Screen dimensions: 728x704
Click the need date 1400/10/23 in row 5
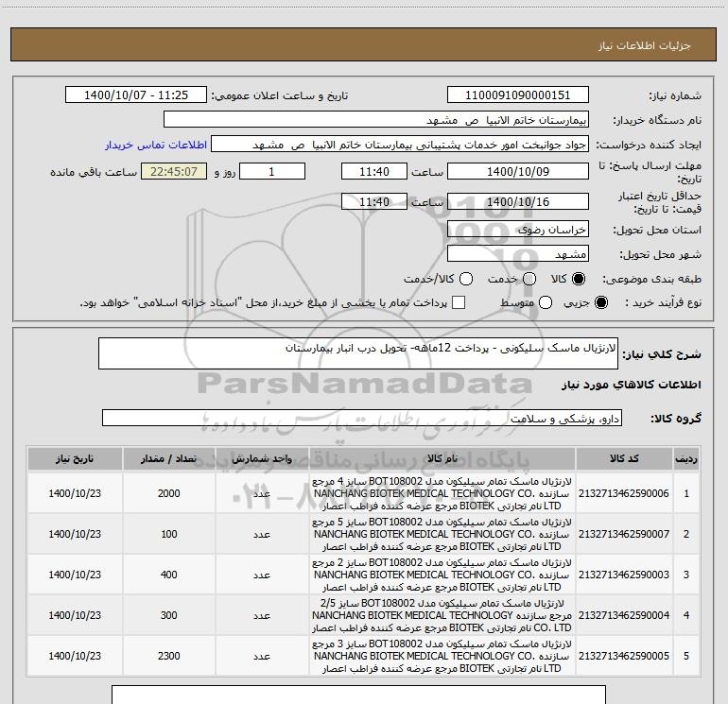(x=75, y=656)
